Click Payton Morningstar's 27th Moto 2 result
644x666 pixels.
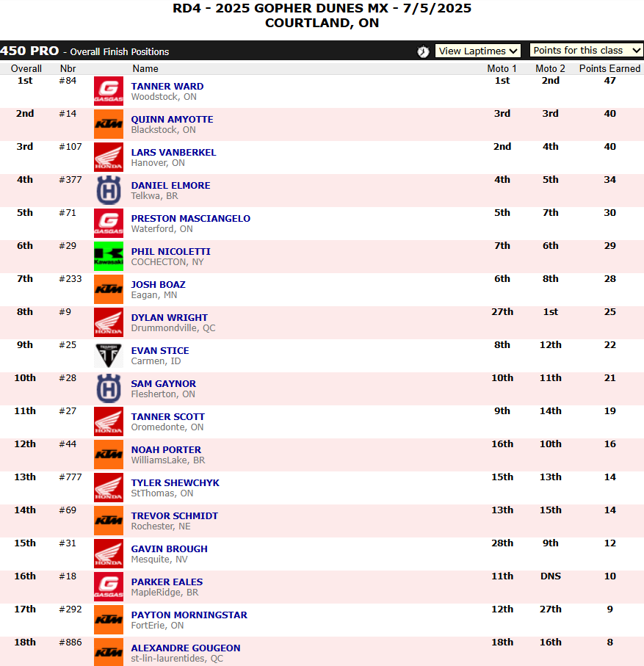pyautogui.click(x=551, y=609)
